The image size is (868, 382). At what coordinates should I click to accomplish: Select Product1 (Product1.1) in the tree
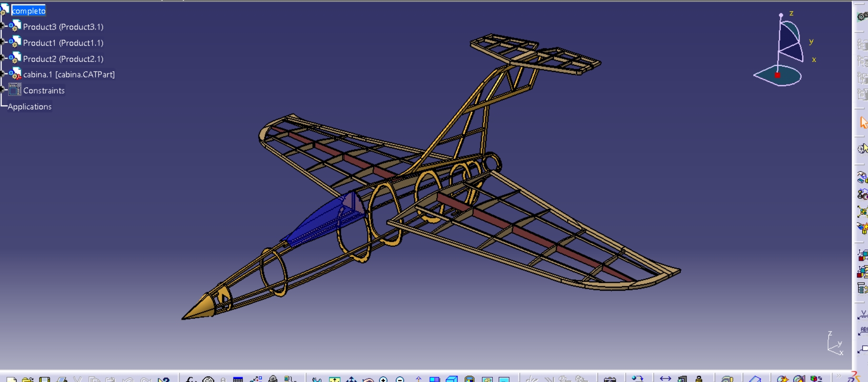coord(63,43)
